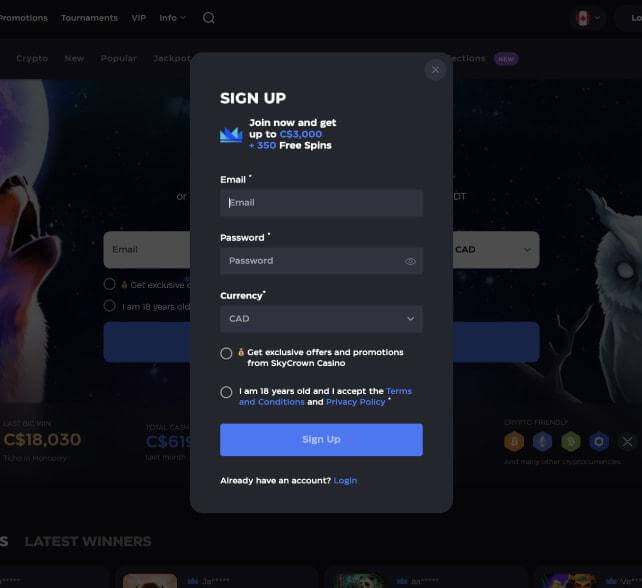
Task: Click the blue hexagon crypto icon
Action: coord(599,442)
